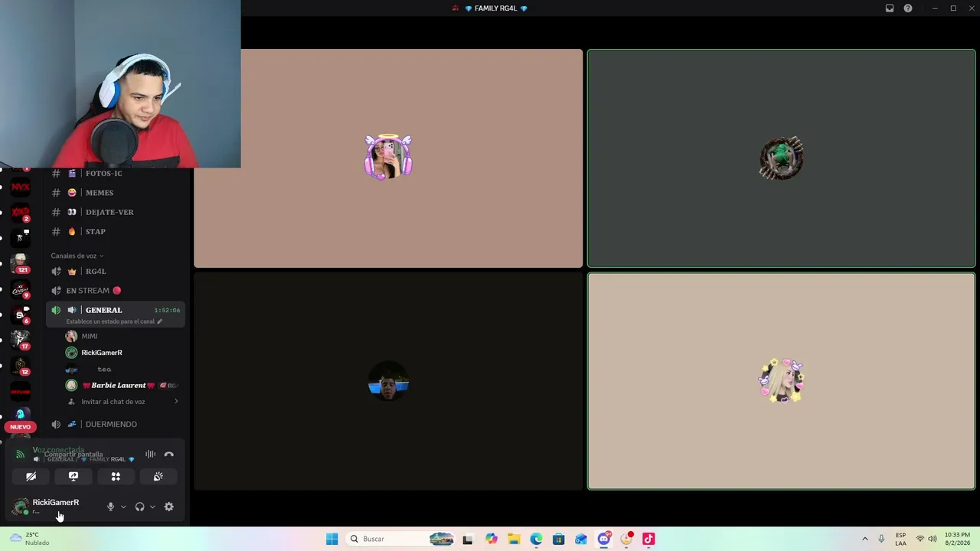Toggle microphone mute in user panel

pos(110,507)
